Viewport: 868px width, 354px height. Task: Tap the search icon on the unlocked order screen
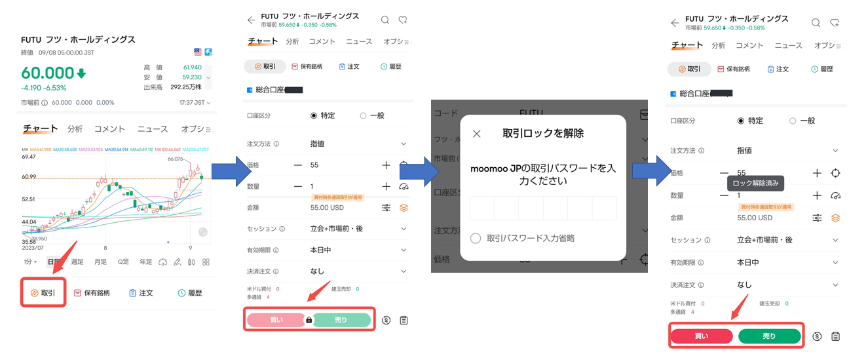click(816, 23)
